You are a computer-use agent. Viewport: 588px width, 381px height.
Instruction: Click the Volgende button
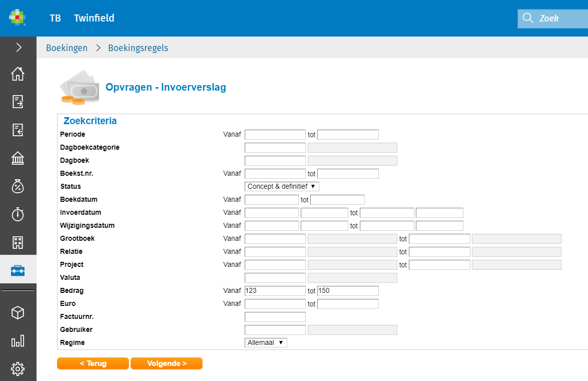pyautogui.click(x=167, y=363)
